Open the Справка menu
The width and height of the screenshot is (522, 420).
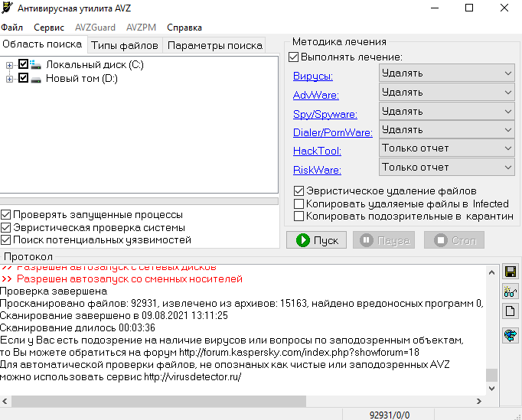pos(184,28)
